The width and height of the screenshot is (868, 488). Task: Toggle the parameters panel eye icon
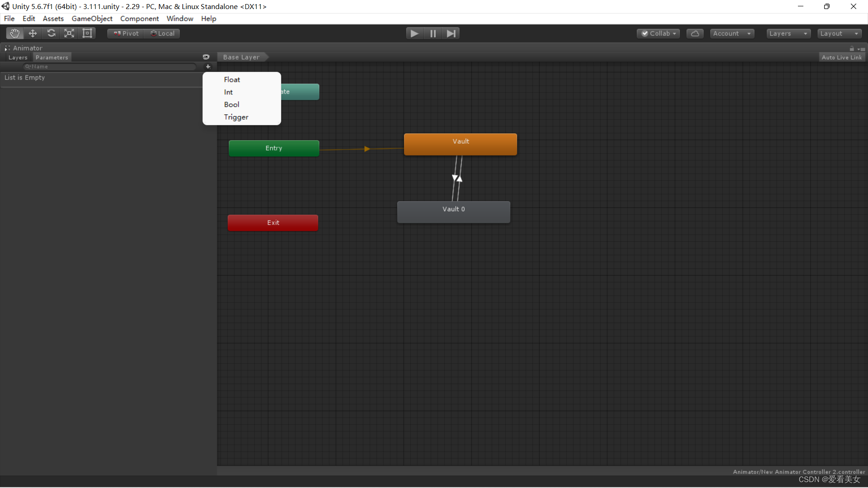(206, 57)
